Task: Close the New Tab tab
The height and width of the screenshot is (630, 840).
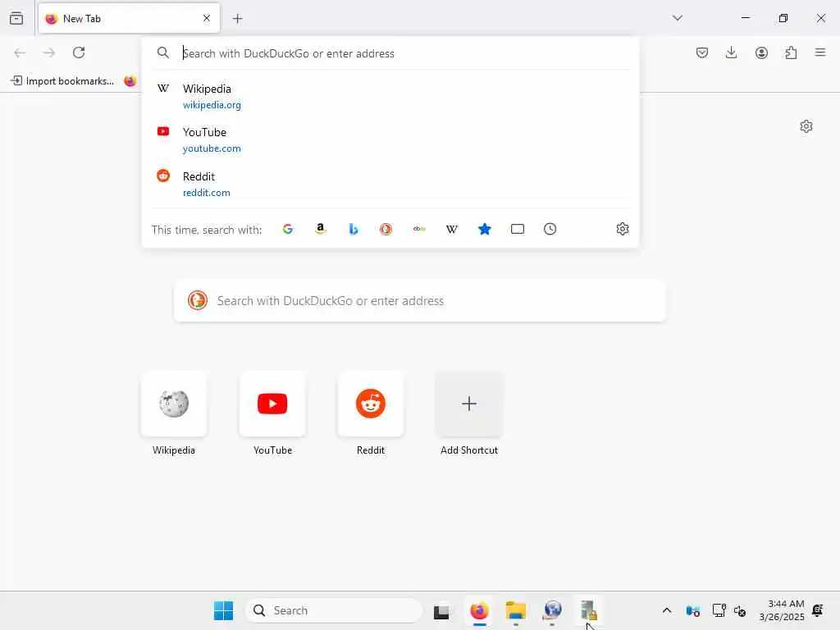Action: click(207, 18)
